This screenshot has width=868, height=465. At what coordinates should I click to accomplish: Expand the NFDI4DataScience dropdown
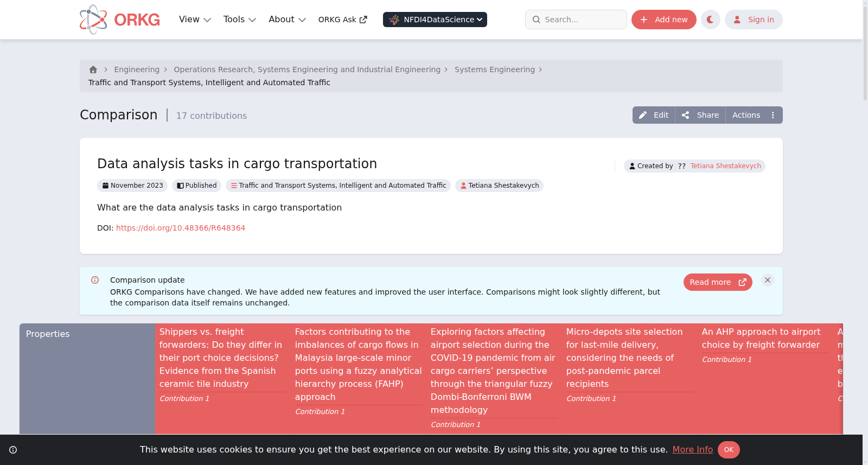435,20
